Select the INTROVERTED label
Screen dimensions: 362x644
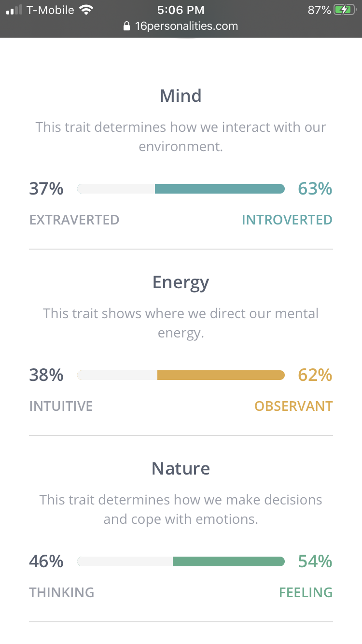[287, 220]
